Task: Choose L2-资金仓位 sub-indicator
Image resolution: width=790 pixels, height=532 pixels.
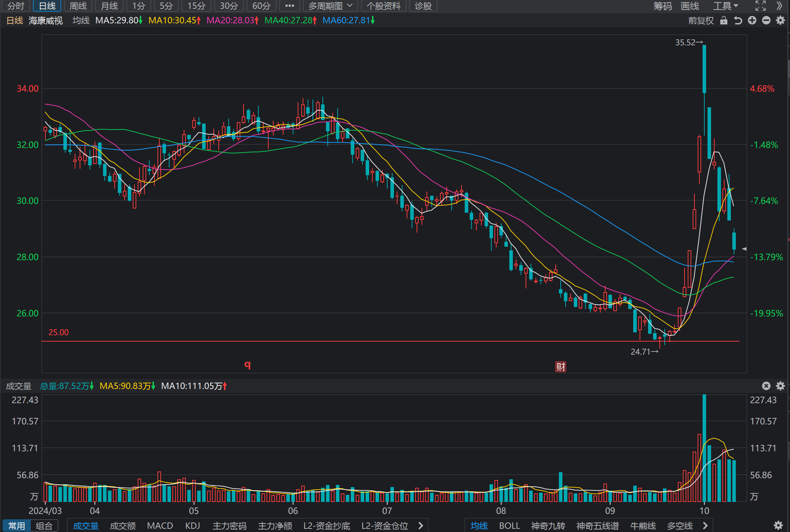Action: [x=385, y=526]
